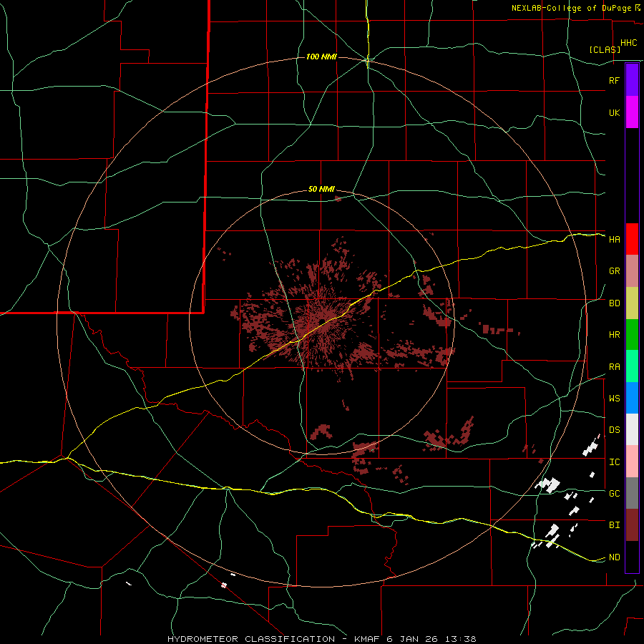Viewport: 644px width, 644px height.
Task: Click the HHC product label
Action: 629,43
